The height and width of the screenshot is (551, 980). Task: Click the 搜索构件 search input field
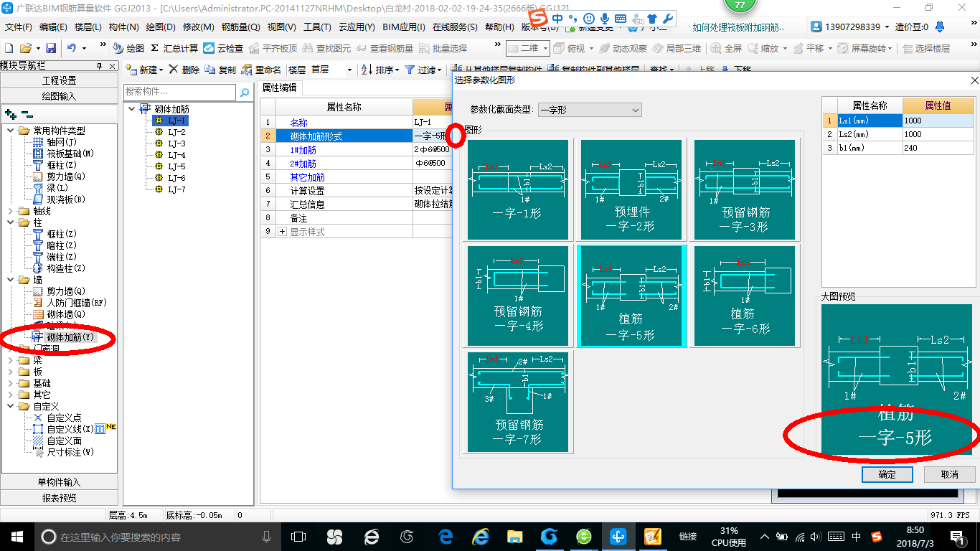pyautogui.click(x=179, y=92)
